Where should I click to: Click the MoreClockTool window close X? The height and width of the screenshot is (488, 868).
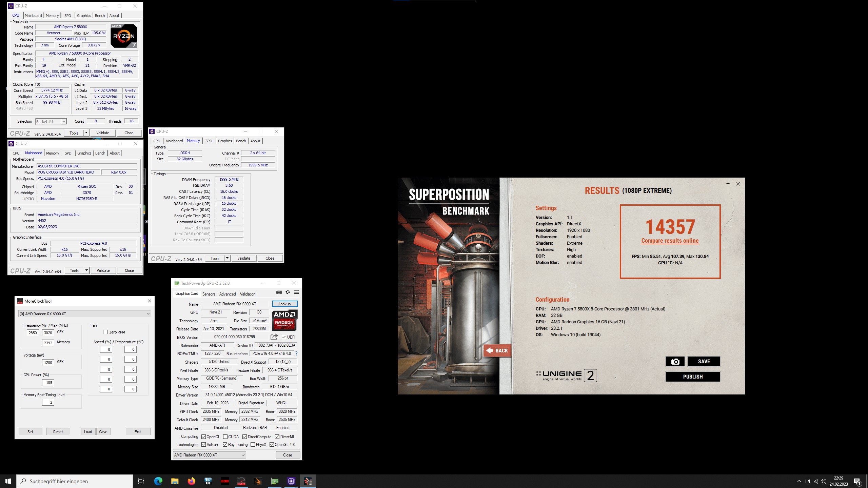[149, 301]
